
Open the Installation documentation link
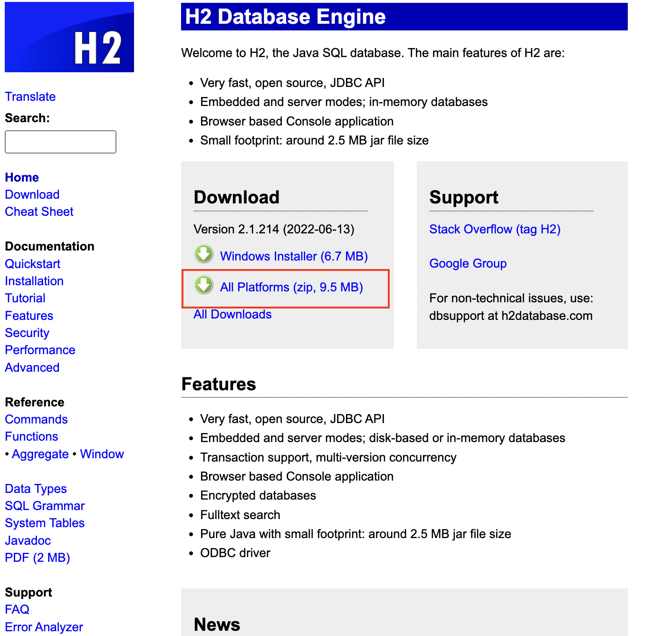tap(34, 281)
